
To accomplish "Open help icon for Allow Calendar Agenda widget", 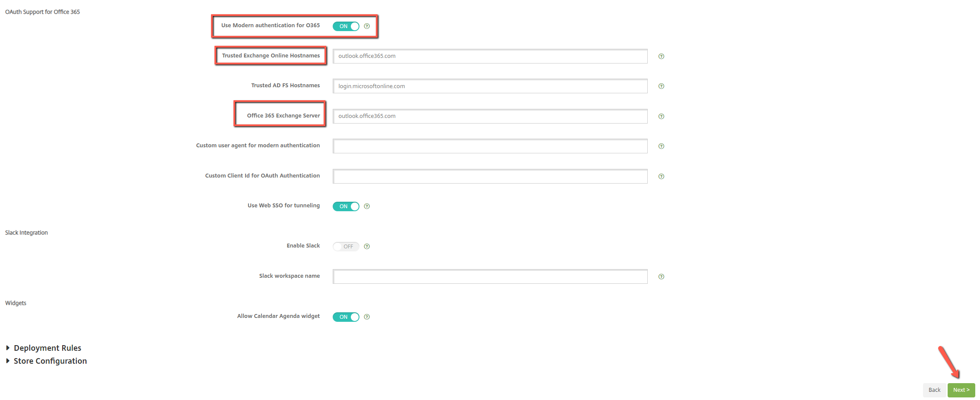I will (367, 317).
